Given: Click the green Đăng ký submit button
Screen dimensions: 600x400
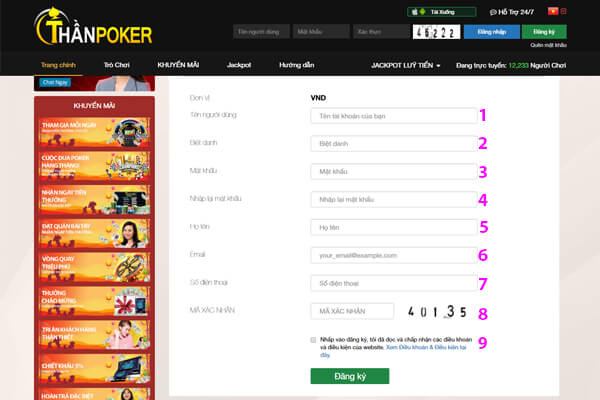Looking at the screenshot, I should (x=350, y=376).
